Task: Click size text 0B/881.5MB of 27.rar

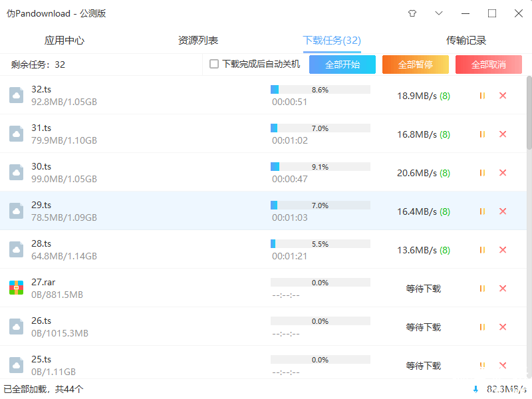Action: click(x=57, y=295)
